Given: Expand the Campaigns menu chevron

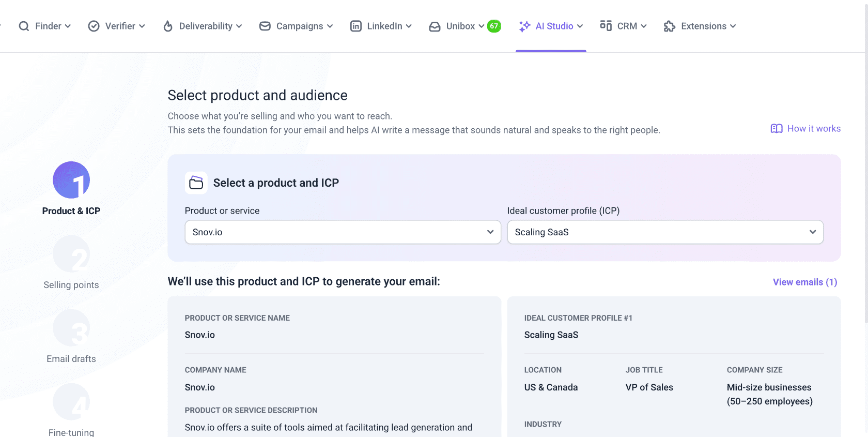Looking at the screenshot, I should (330, 26).
